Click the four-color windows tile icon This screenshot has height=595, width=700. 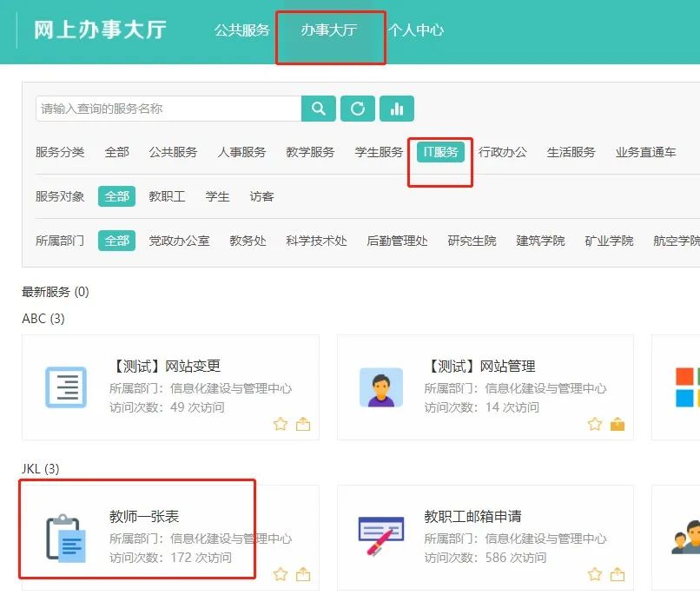[x=688, y=387]
